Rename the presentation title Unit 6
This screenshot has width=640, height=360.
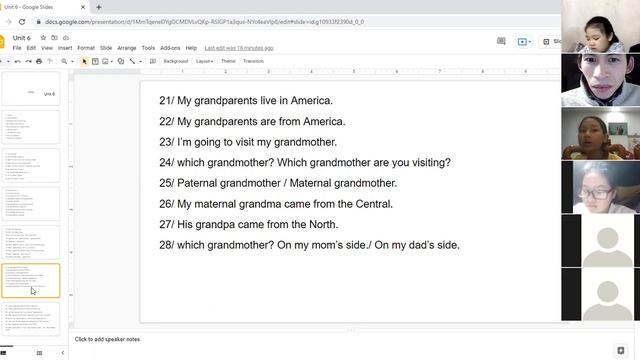click(22, 38)
